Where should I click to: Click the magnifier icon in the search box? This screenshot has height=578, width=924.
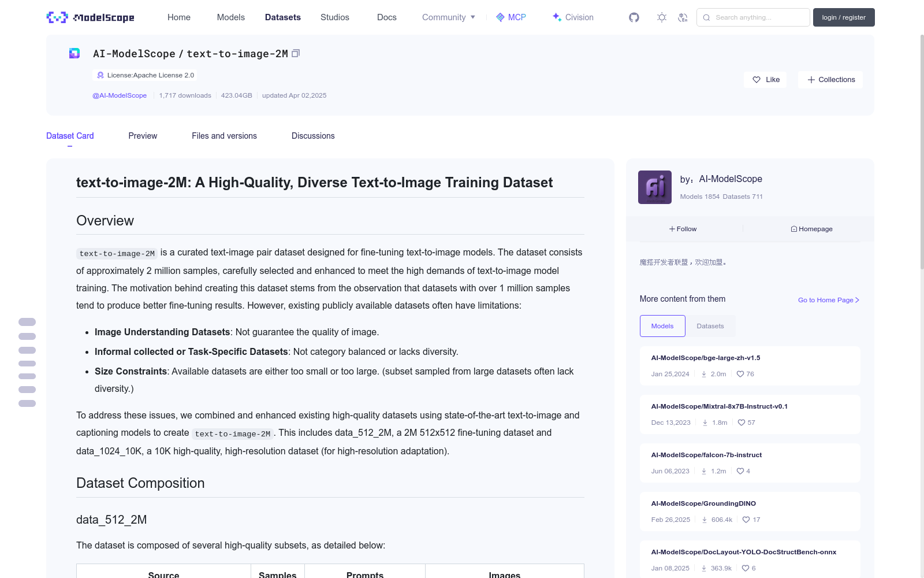pyautogui.click(x=706, y=17)
